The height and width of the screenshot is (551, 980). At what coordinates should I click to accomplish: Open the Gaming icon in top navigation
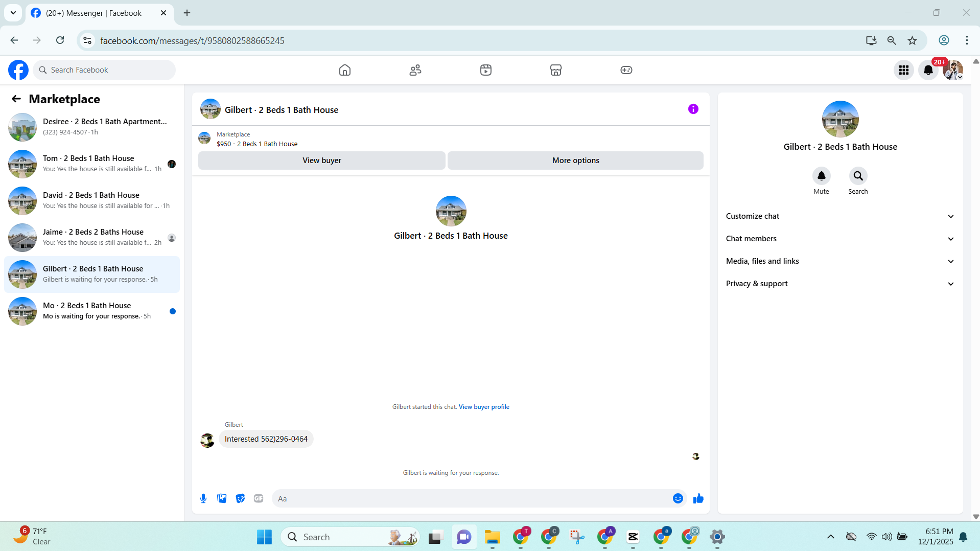(626, 70)
